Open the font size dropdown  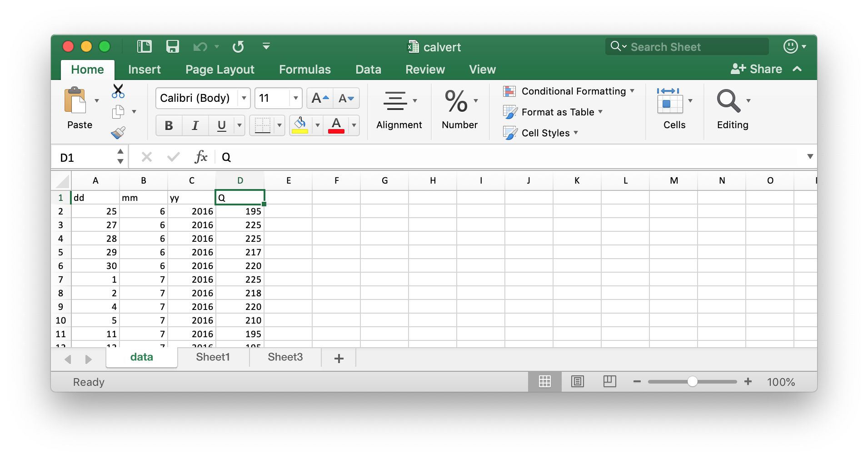pos(296,98)
